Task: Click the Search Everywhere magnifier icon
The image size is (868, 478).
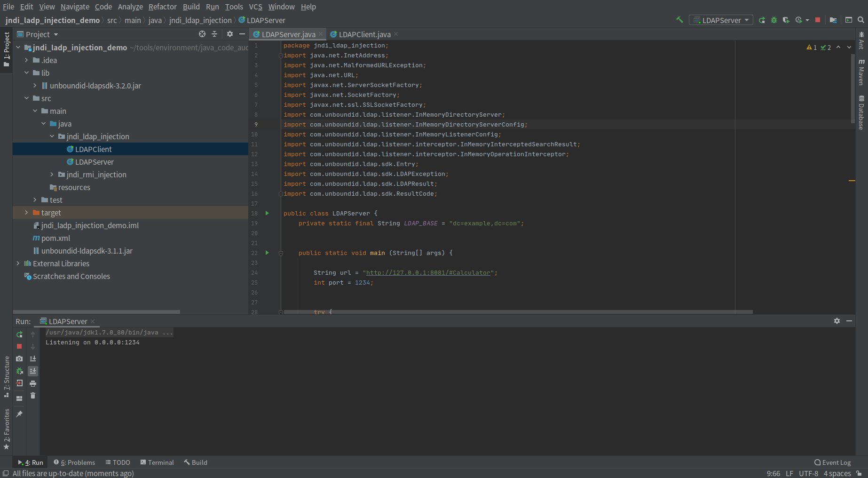Action: (x=861, y=20)
